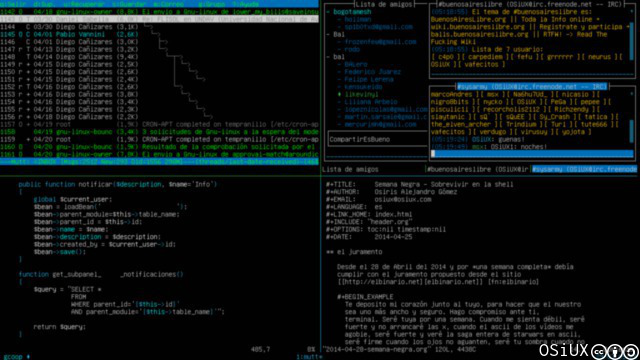Select buddy holiman in Lista de amigos
Screen dimensions: 640x360
pos(358,19)
